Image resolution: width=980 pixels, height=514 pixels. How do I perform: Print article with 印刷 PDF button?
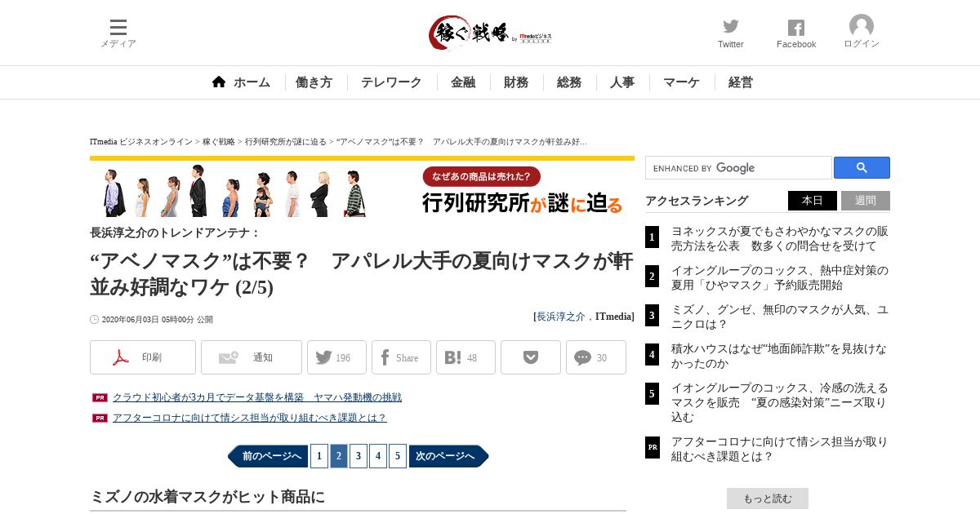tap(143, 357)
